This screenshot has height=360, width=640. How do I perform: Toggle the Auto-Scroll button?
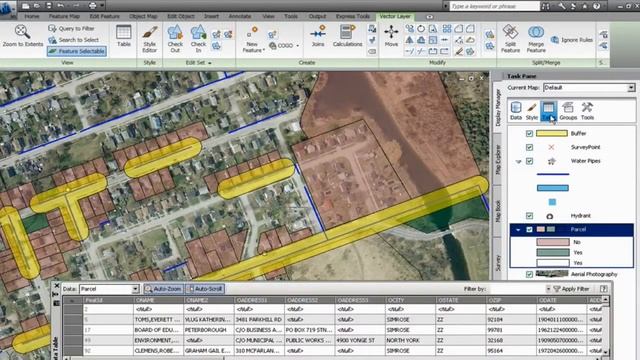pos(205,289)
